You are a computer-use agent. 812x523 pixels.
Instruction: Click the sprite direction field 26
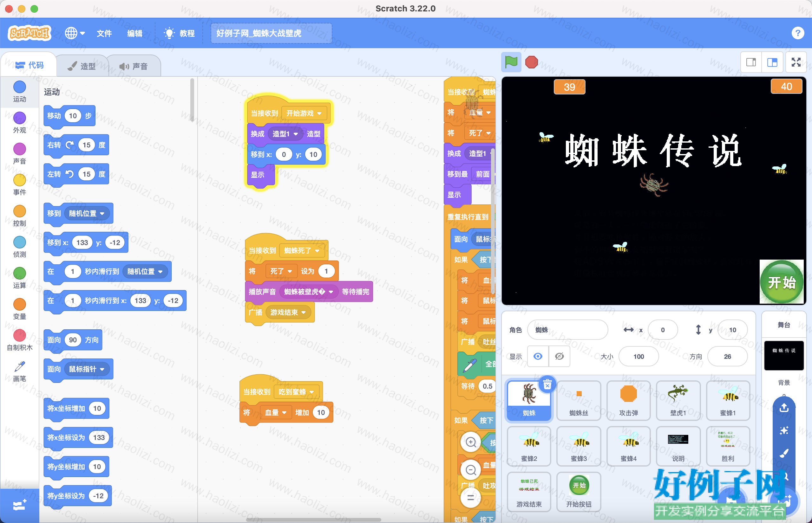(x=727, y=356)
